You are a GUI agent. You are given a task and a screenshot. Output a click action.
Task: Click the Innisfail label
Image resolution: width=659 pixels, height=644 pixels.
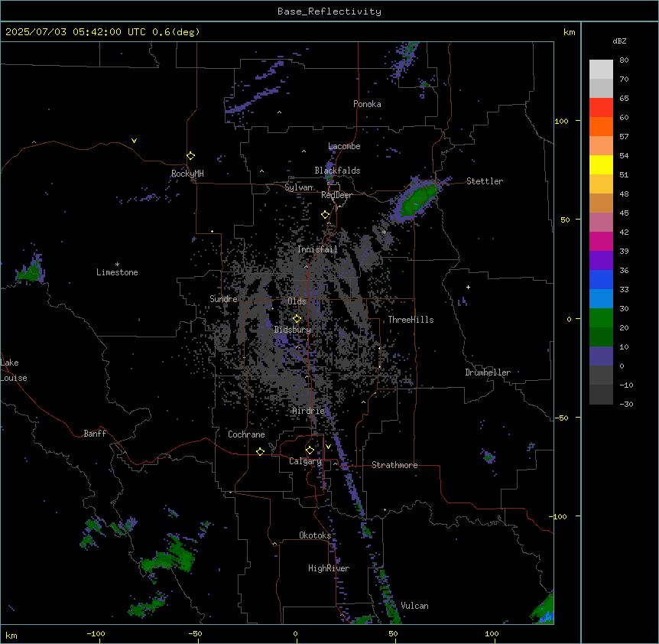[x=317, y=249]
